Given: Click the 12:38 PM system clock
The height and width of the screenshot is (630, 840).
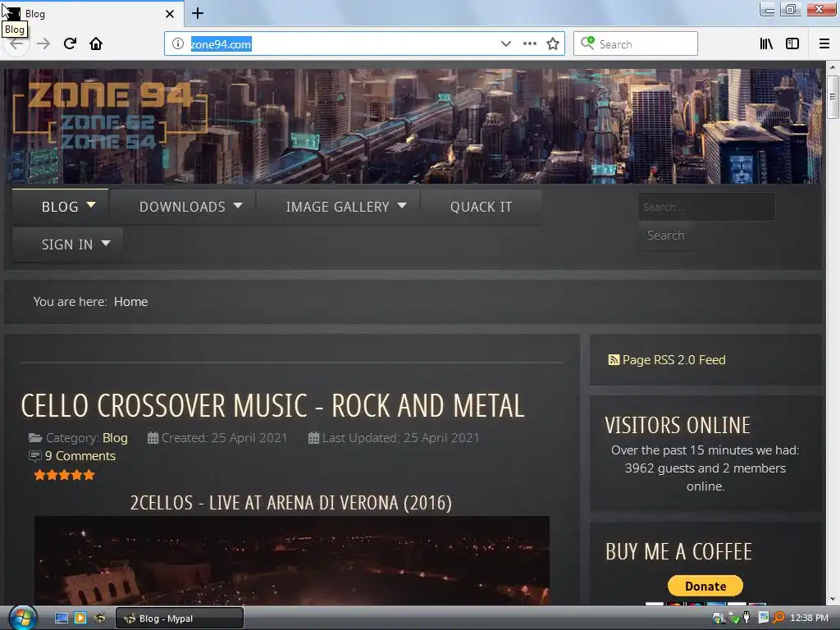Looking at the screenshot, I should [x=809, y=619].
